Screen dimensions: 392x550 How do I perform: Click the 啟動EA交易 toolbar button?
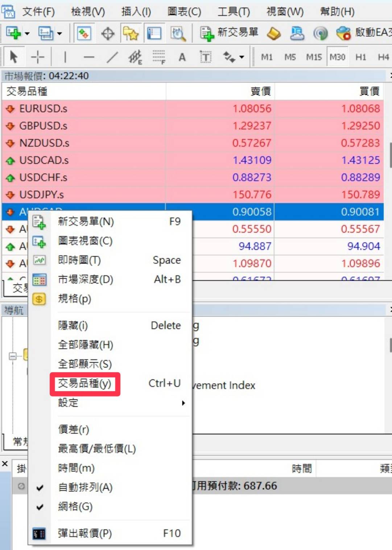pos(364,33)
